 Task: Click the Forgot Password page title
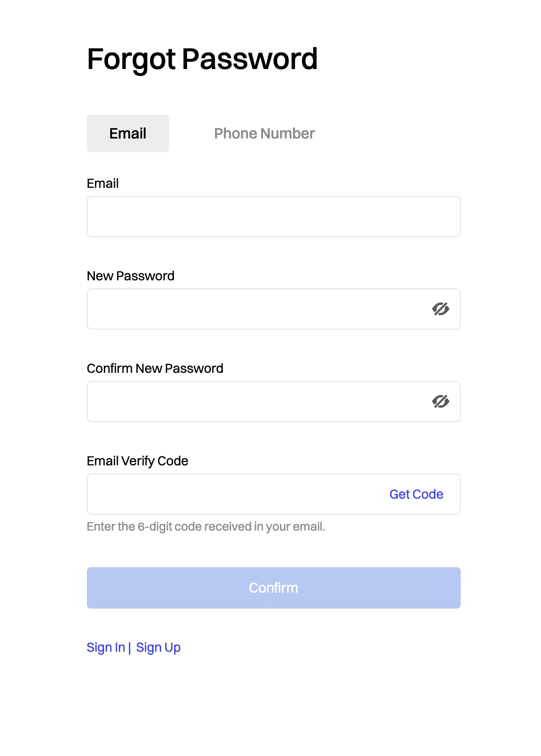202,60
